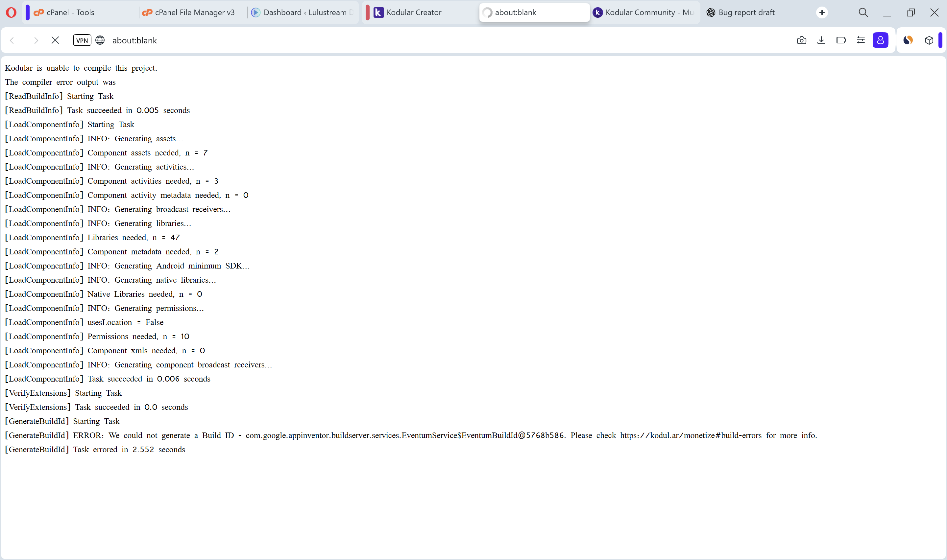Viewport: 947px width, 560px height.
Task: Open the Kodular Community tab
Action: click(x=644, y=12)
